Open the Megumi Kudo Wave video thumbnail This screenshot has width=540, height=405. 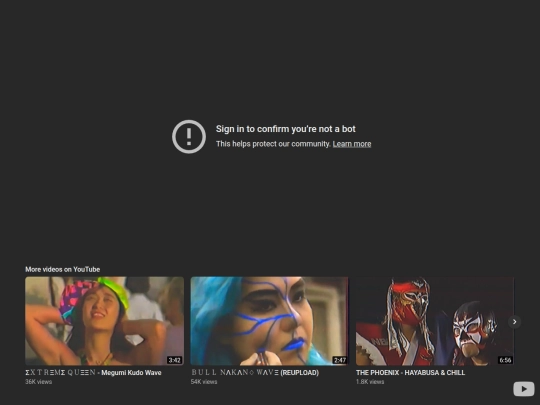(x=104, y=321)
